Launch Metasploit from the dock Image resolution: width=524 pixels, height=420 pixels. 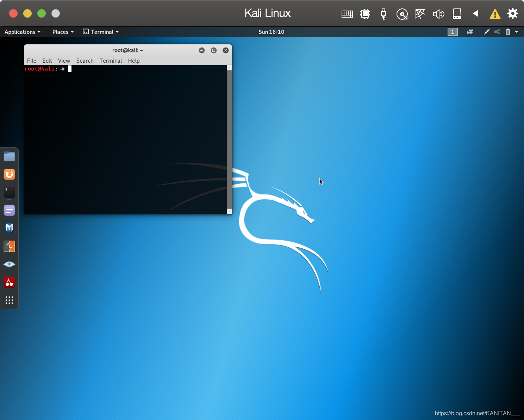pos(10,228)
